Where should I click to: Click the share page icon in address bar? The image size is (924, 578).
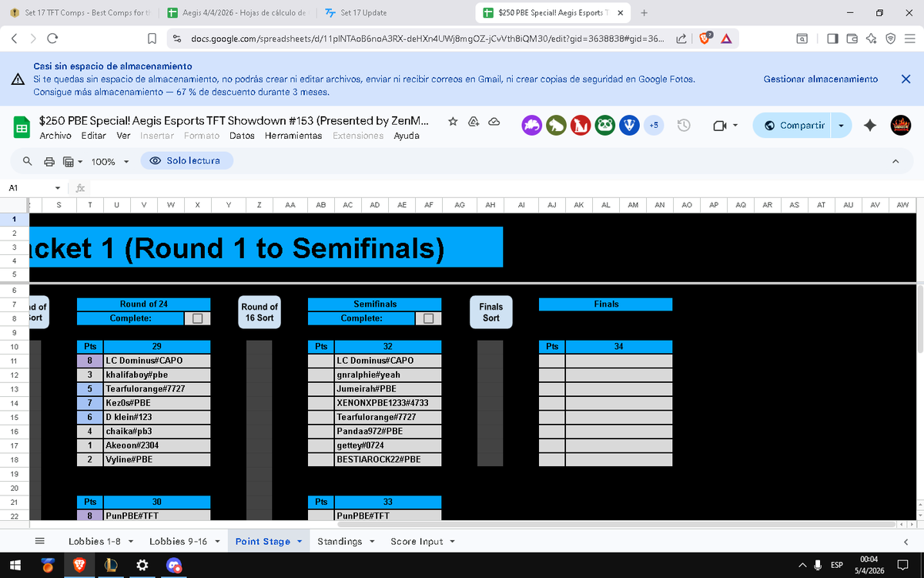click(x=681, y=38)
